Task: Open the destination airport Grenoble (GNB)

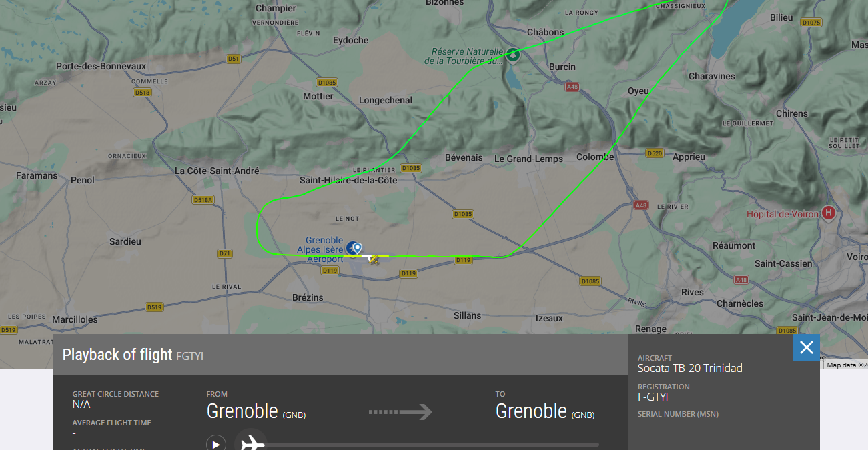Action: click(545, 411)
